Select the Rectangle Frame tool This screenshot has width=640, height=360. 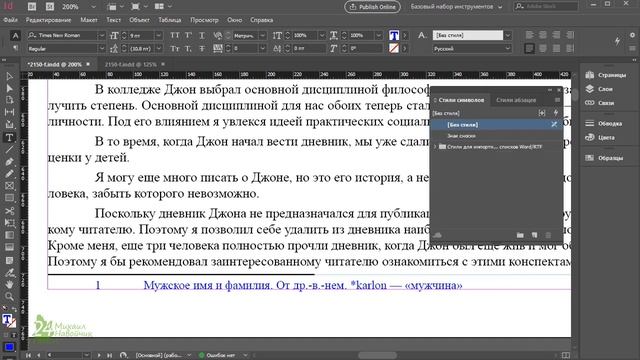pyautogui.click(x=9, y=186)
